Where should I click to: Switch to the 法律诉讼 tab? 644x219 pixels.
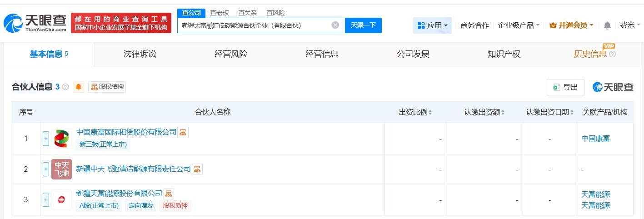coord(140,54)
